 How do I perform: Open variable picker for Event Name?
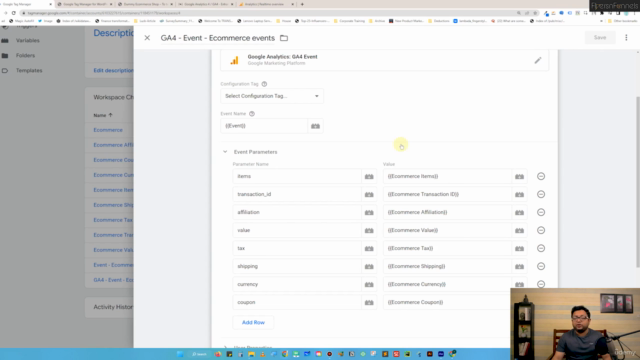coord(315,126)
